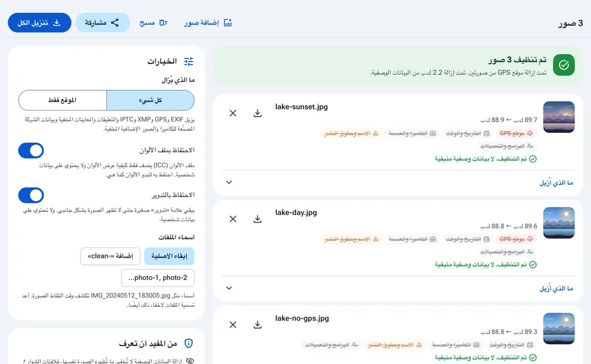The image size is (591, 364).
Task: Click الكاميرا والعدسة tag on lake-no-gps.jpg
Action: (456, 345)
